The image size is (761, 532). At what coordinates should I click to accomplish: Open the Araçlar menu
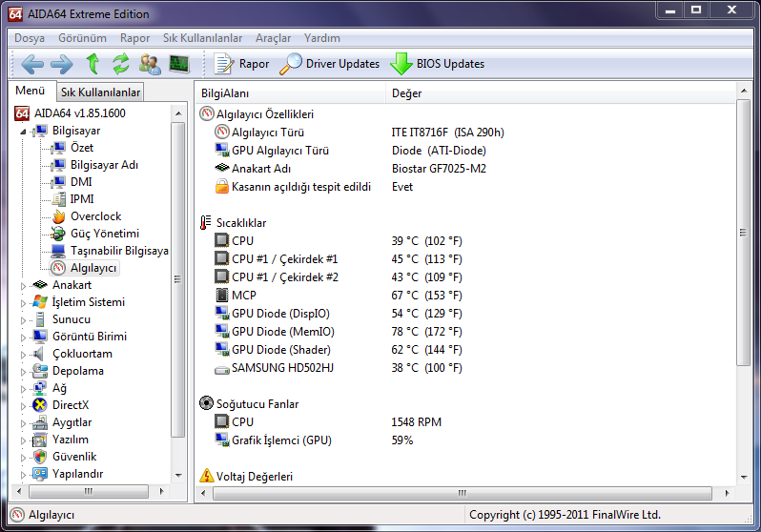[x=273, y=38]
